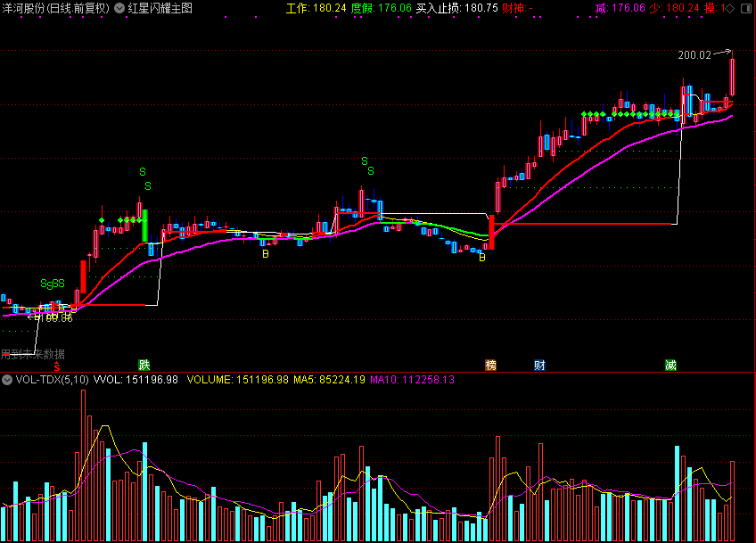Click the 减 event marker icon
Viewport: 756px width, 543px height.
(x=670, y=365)
